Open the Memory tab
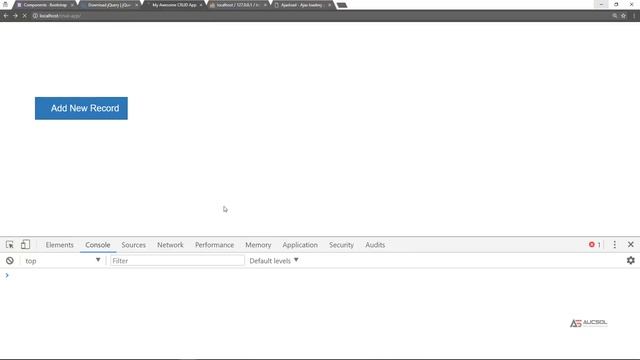This screenshot has height=360, width=640. pyautogui.click(x=258, y=245)
